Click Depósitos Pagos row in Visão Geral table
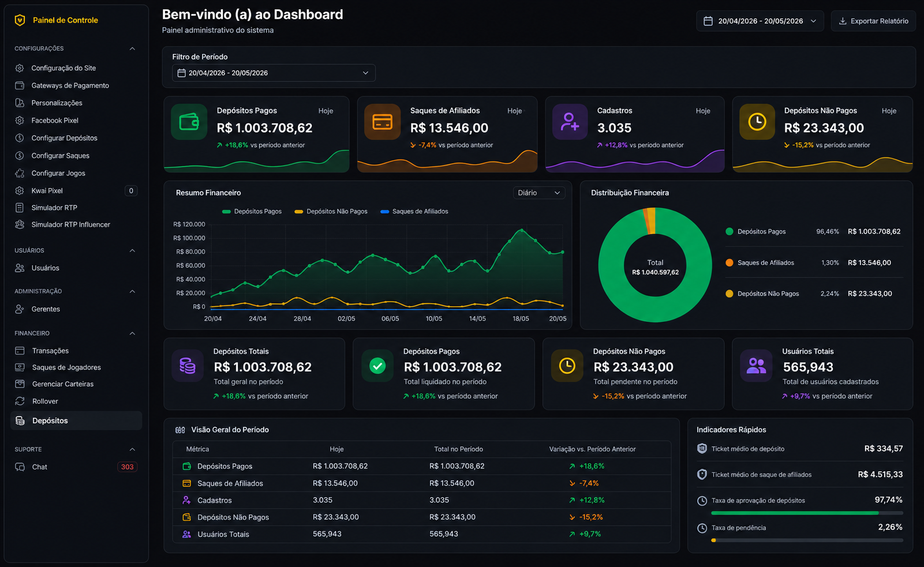The image size is (924, 567). pos(421,466)
